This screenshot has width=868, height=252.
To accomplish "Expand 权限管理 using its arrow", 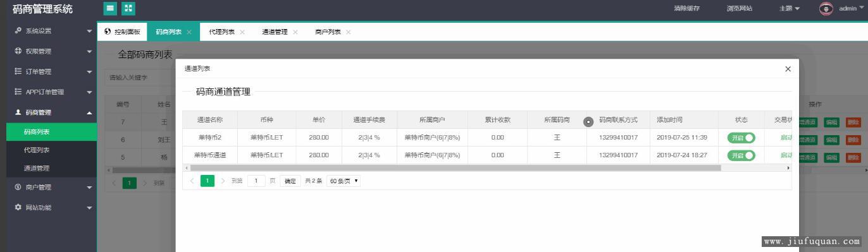I will coord(89,52).
